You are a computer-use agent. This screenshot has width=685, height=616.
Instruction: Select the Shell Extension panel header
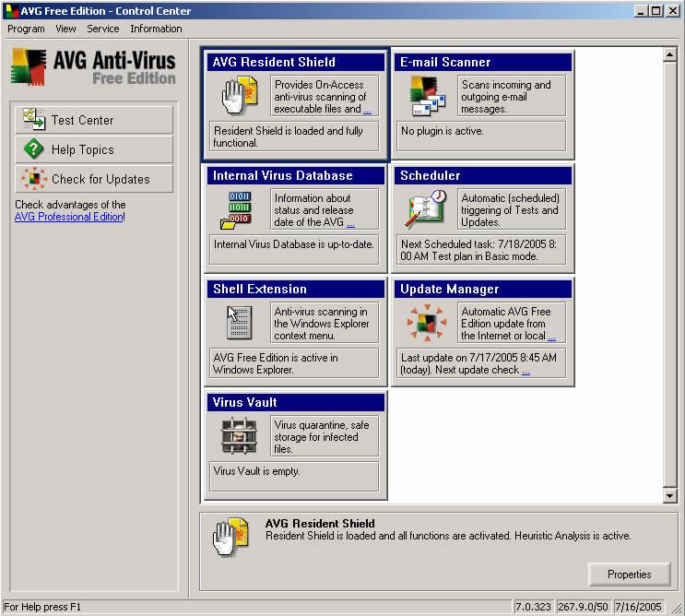(x=296, y=290)
